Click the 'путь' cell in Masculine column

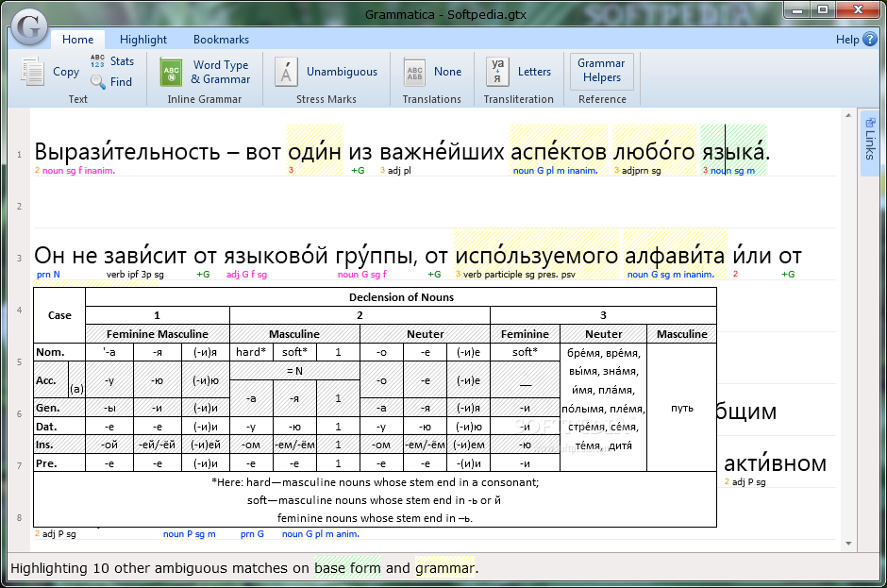[681, 408]
